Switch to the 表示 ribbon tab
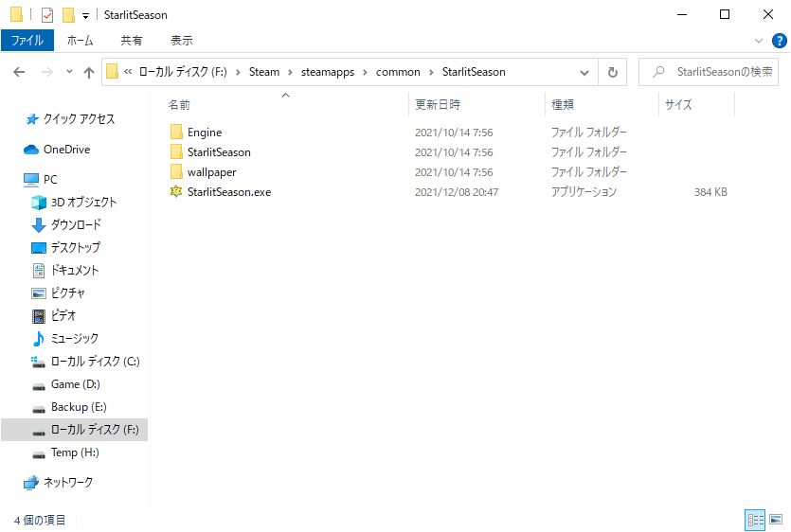 coord(182,41)
